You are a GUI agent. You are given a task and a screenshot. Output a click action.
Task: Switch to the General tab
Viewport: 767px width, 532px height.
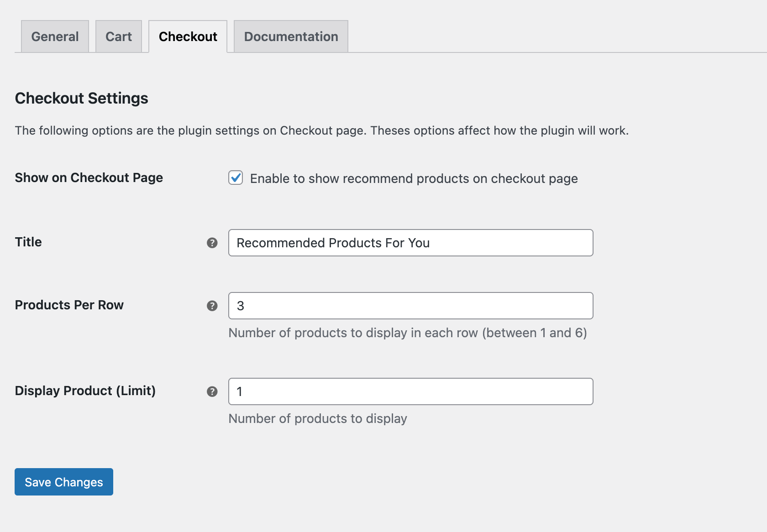point(54,36)
